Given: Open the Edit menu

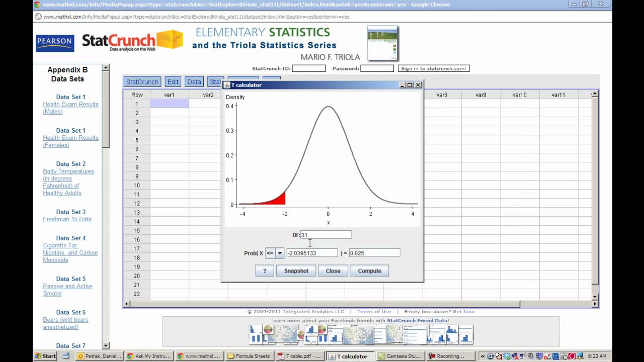Looking at the screenshot, I should coord(173,82).
